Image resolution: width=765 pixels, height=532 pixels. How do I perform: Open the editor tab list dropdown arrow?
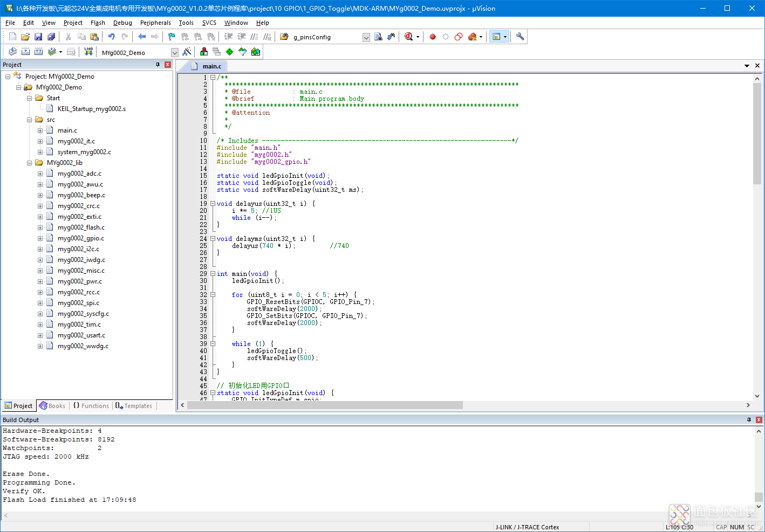point(747,66)
